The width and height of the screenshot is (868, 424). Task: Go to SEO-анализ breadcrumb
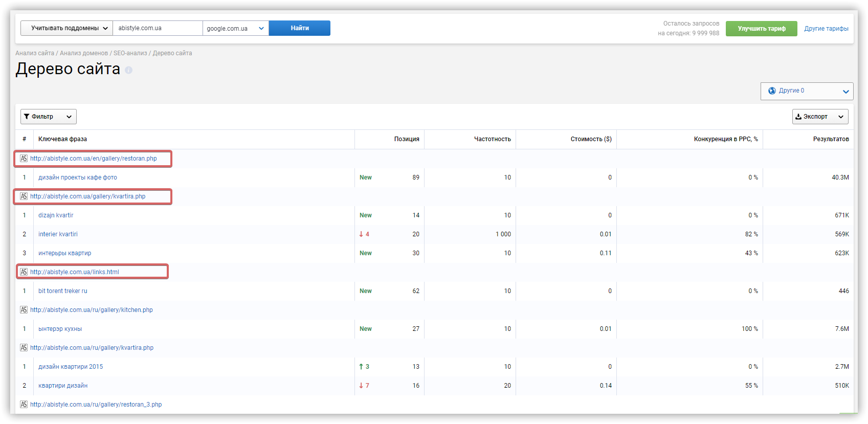[130, 53]
